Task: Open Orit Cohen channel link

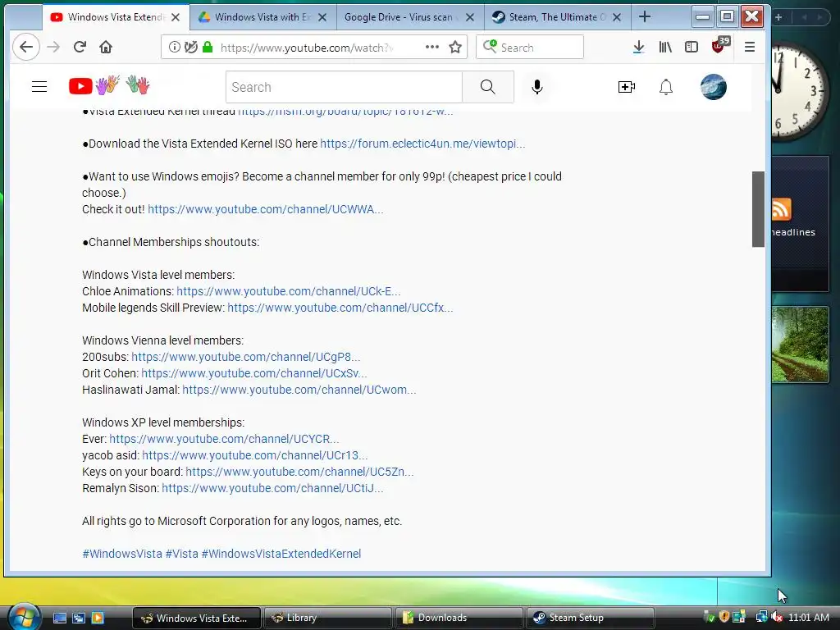Action: coord(254,373)
